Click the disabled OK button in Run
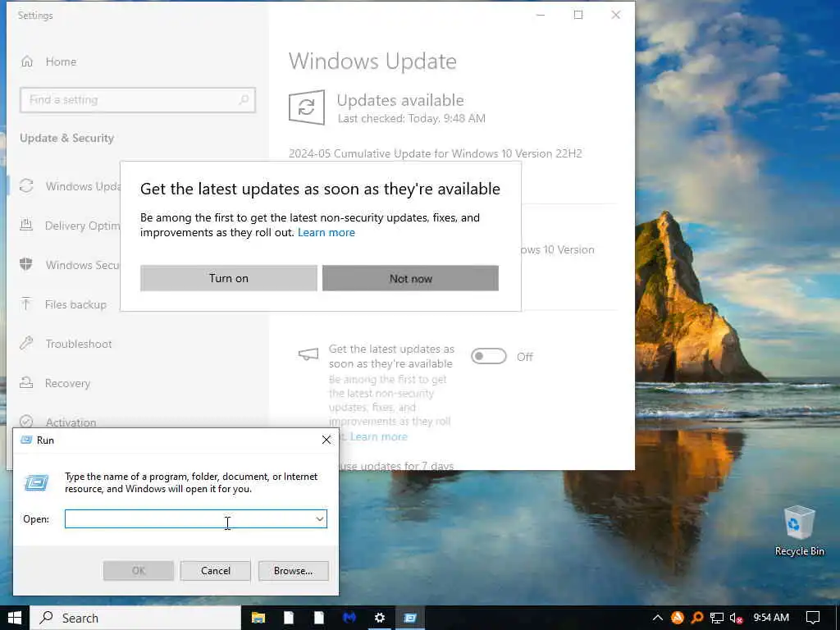 [138, 571]
